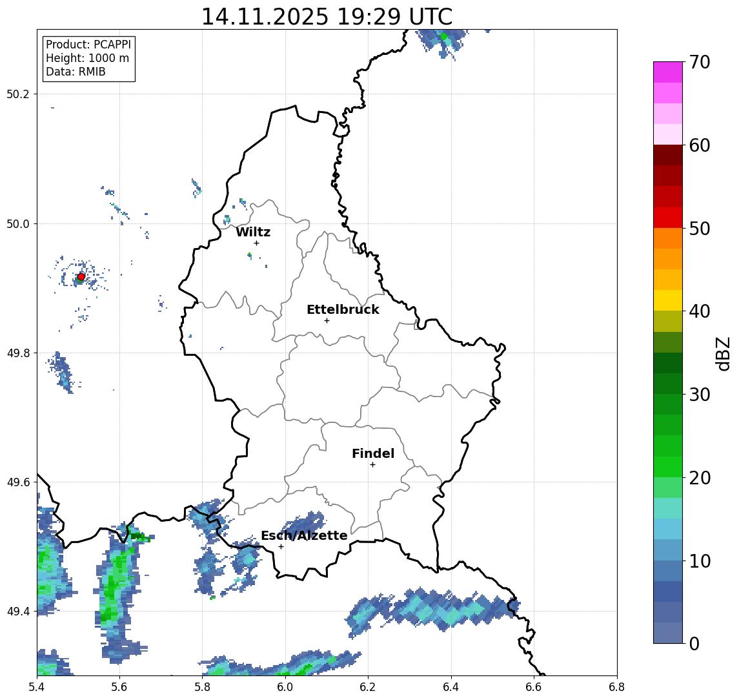The height and width of the screenshot is (700, 739).
Task: Click the 6.2 longitude axis label
Action: (368, 687)
